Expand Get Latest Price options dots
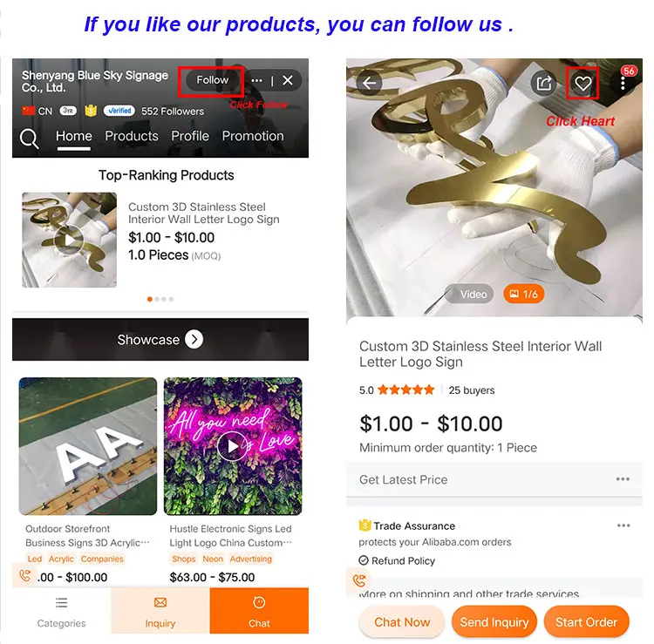This screenshot has width=654, height=644. click(x=623, y=479)
